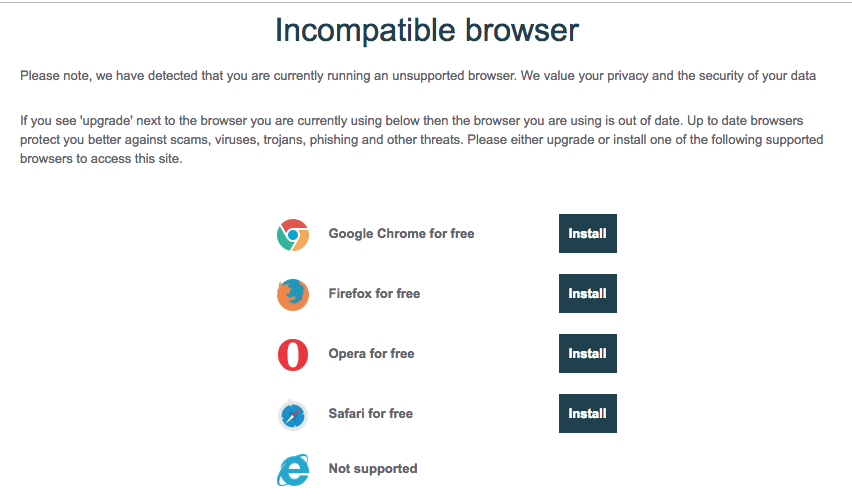Hit the Install button for Opera
852x501 pixels.
(587, 354)
